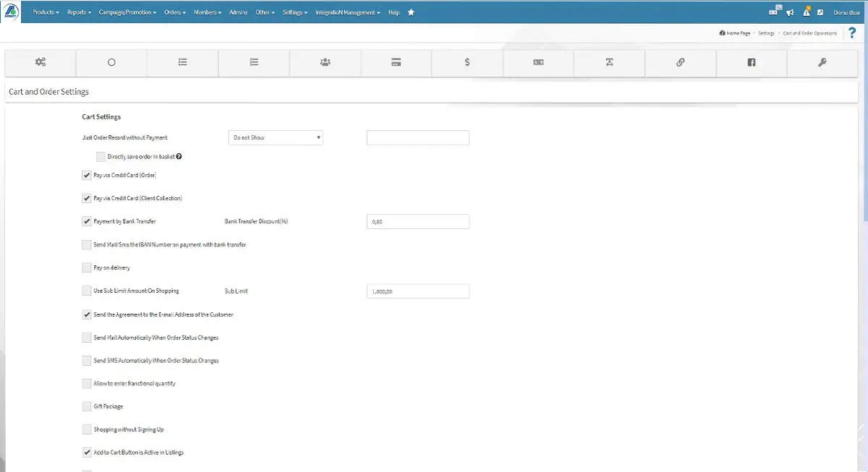Click the Cart and Order Settings title
This screenshot has height=472, width=868.
click(x=48, y=93)
